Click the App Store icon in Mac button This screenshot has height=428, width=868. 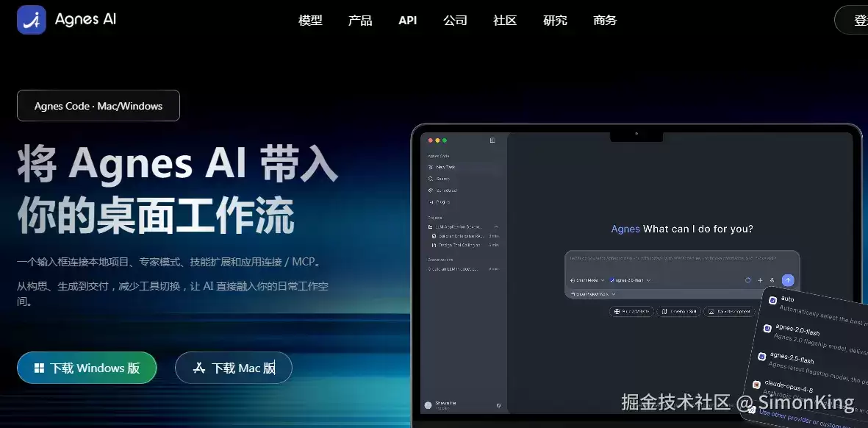[x=199, y=368]
